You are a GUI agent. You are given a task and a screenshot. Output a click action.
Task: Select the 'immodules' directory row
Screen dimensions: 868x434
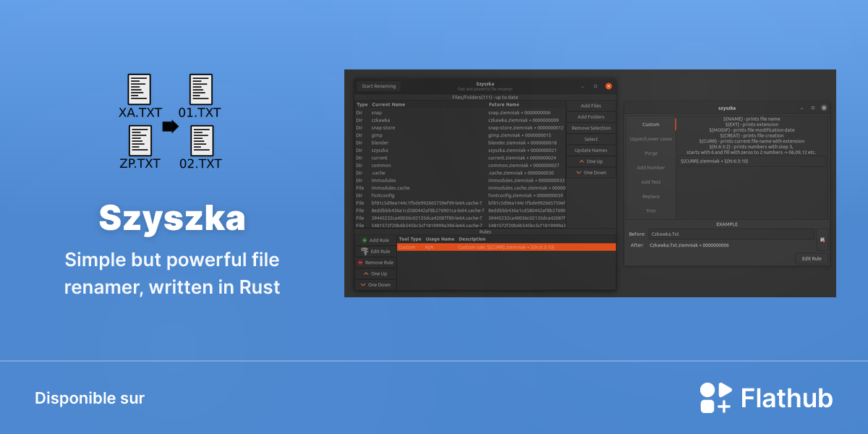pos(460,180)
